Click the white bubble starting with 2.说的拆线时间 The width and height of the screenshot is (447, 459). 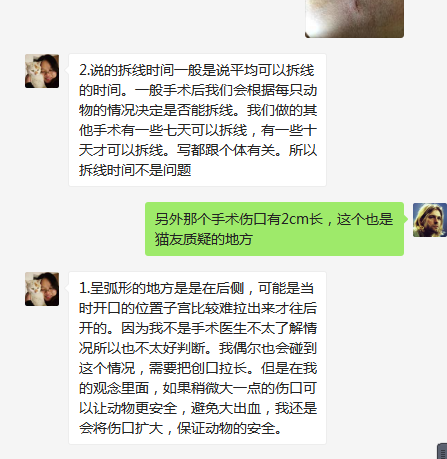197,120
